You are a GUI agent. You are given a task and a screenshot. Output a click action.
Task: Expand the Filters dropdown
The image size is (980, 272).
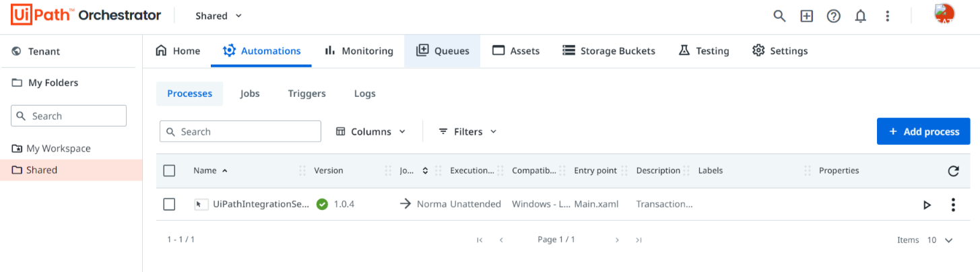click(x=467, y=131)
